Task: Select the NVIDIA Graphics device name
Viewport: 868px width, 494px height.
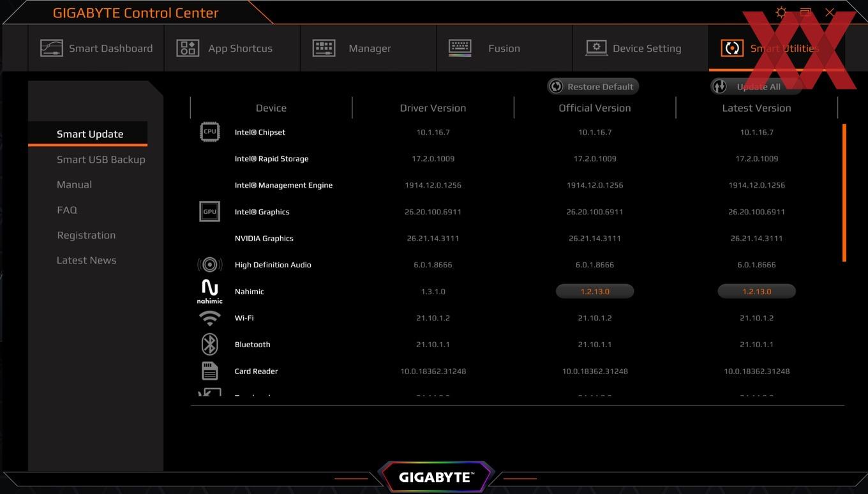Action: 264,238
